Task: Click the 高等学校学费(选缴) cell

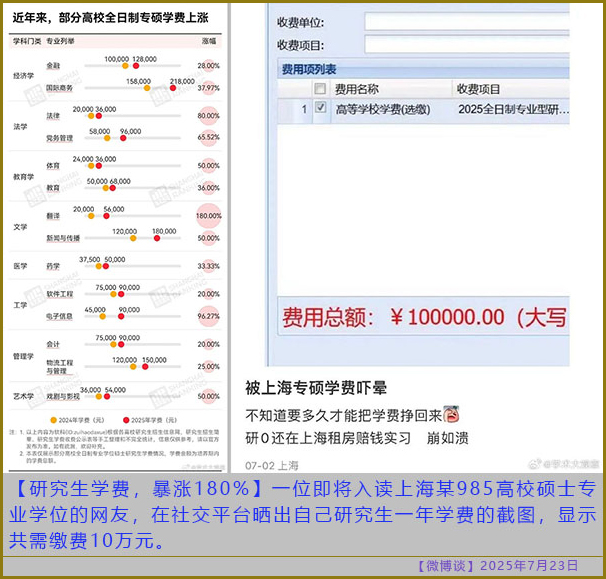Action: 383,110
